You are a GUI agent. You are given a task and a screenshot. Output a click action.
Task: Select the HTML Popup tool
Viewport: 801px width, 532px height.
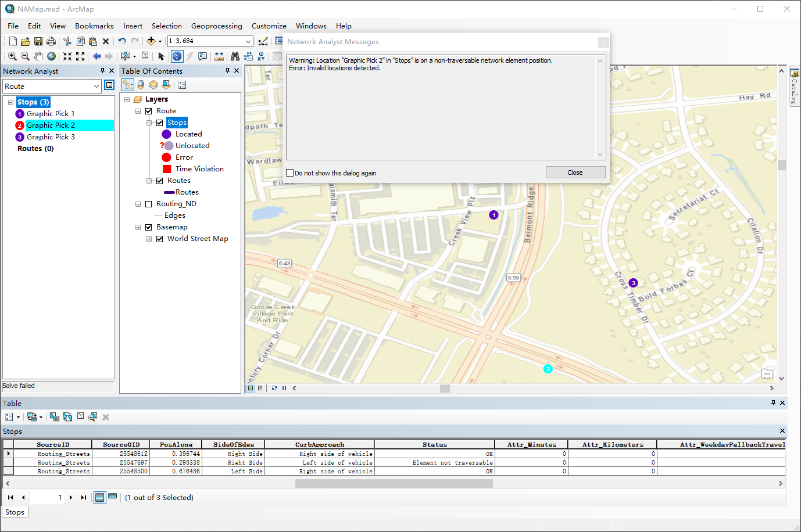pyautogui.click(x=202, y=56)
